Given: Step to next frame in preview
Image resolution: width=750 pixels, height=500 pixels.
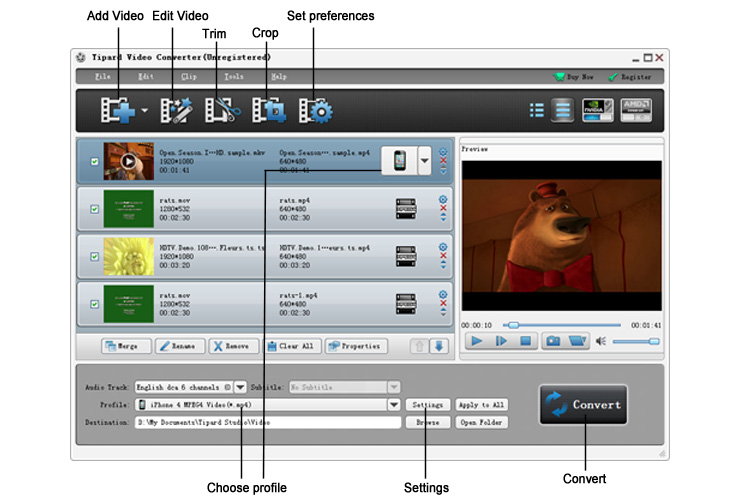Looking at the screenshot, I should coord(501,341).
